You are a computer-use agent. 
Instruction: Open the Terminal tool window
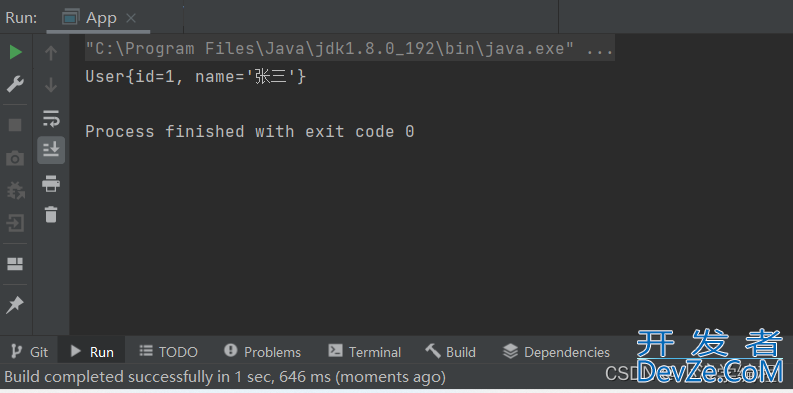point(364,352)
